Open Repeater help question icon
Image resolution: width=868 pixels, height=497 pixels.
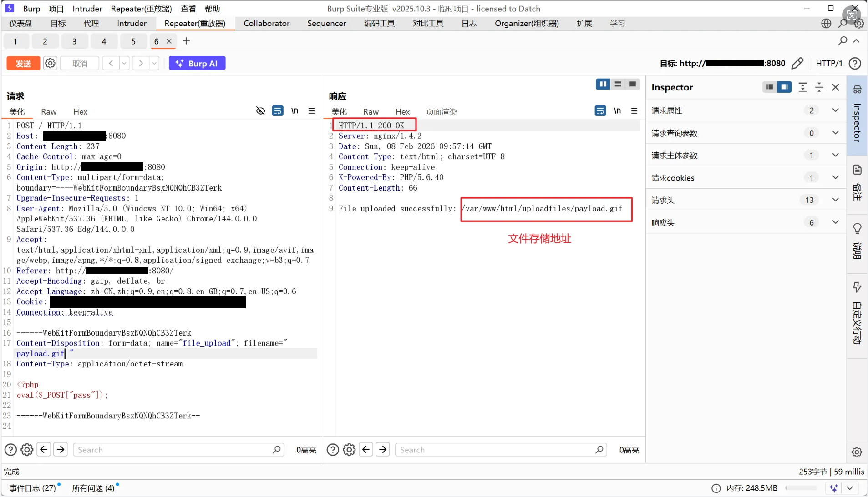(855, 63)
